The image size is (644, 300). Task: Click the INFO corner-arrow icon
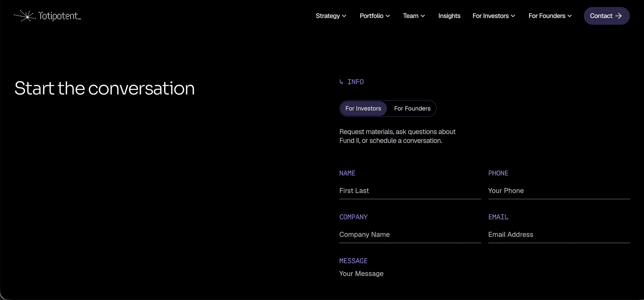tap(341, 82)
